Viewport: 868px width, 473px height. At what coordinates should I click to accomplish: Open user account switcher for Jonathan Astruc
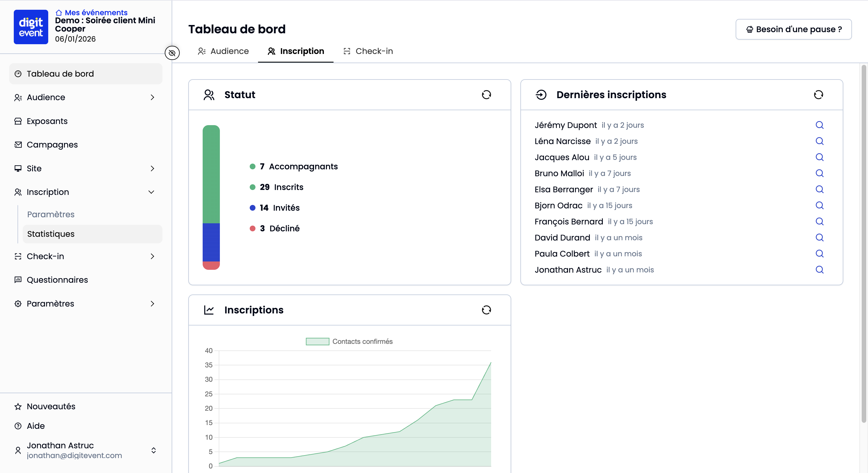(x=153, y=450)
